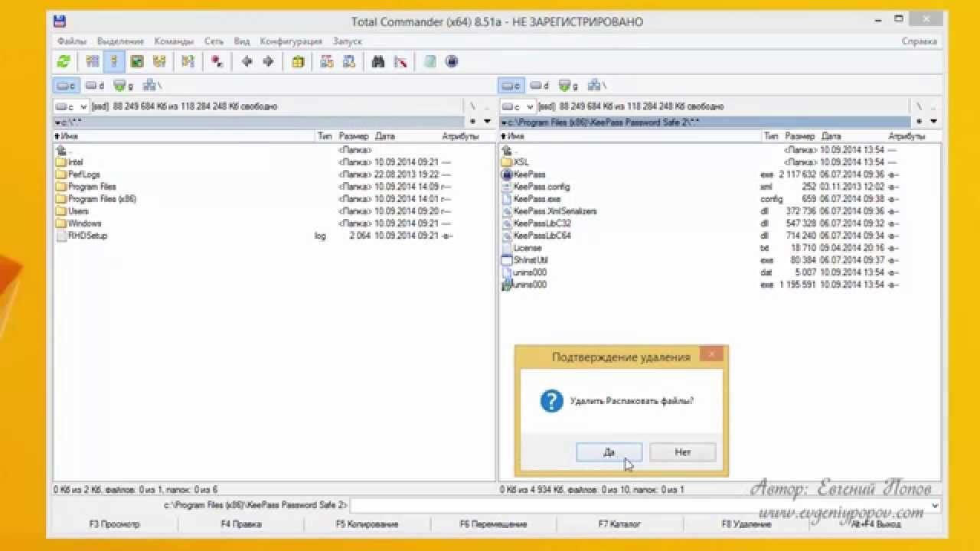
Task: Open file search with binoculars icon
Action: (378, 62)
